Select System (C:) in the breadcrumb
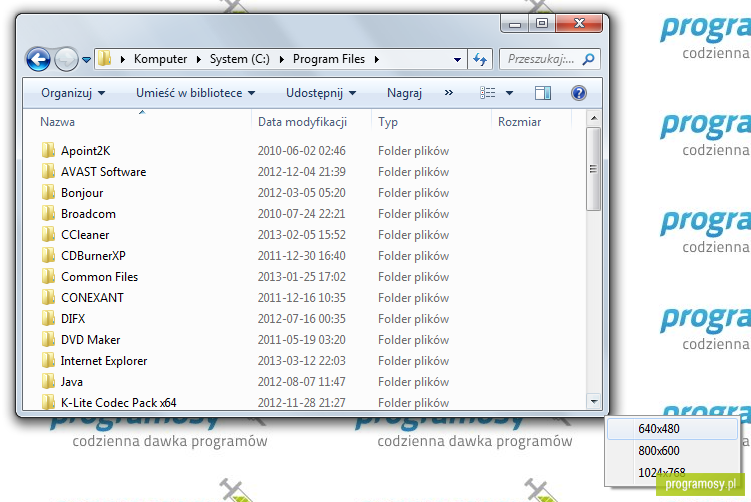Screen dimensions: 751x502 pyautogui.click(x=239, y=59)
